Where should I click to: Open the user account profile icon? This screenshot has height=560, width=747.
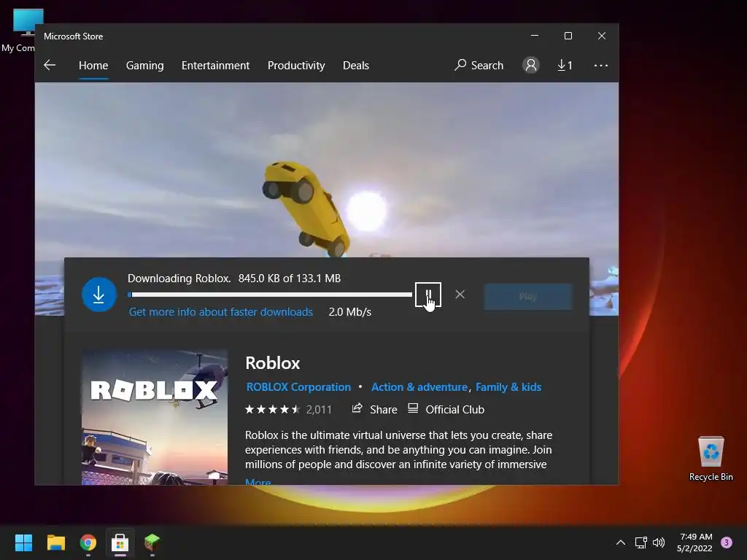pyautogui.click(x=531, y=65)
